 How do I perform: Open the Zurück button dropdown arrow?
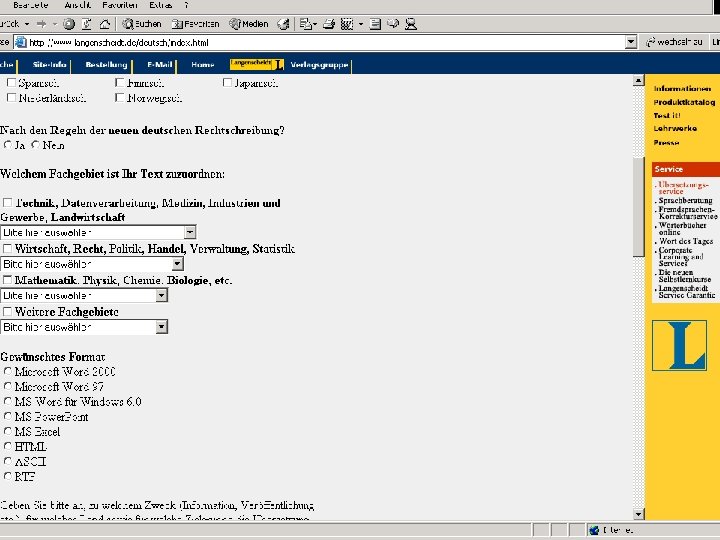point(27,24)
